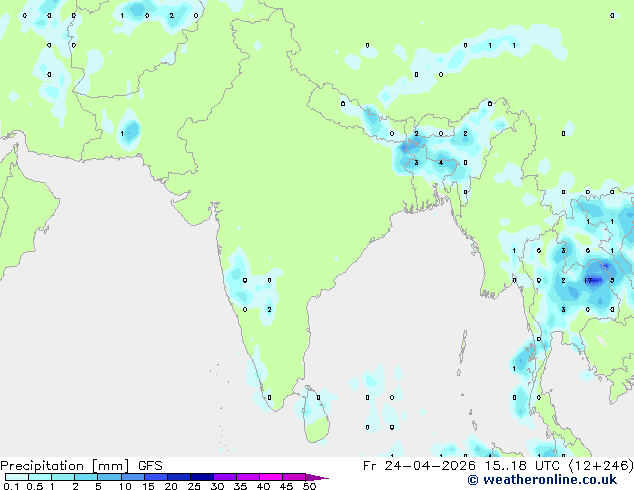Click the legend scale label '40'
This screenshot has width=634, height=490.
263,486
